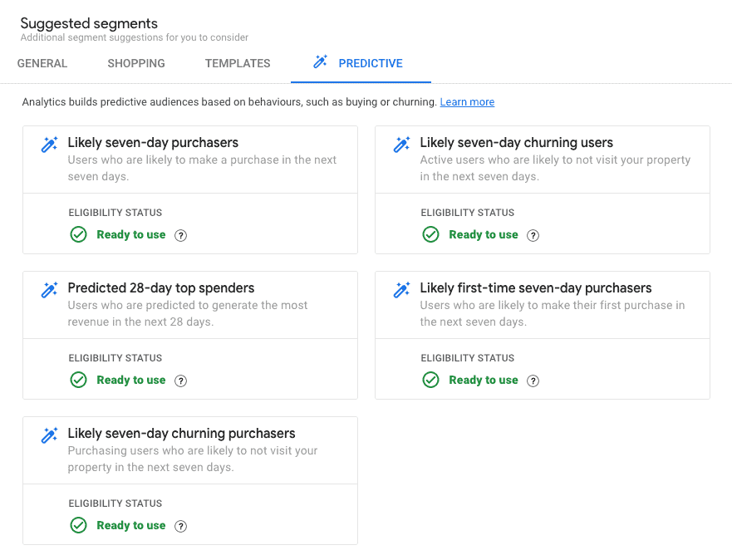
Task: Click the question mark on Predicted 28-day top spenders
Action: click(x=181, y=381)
